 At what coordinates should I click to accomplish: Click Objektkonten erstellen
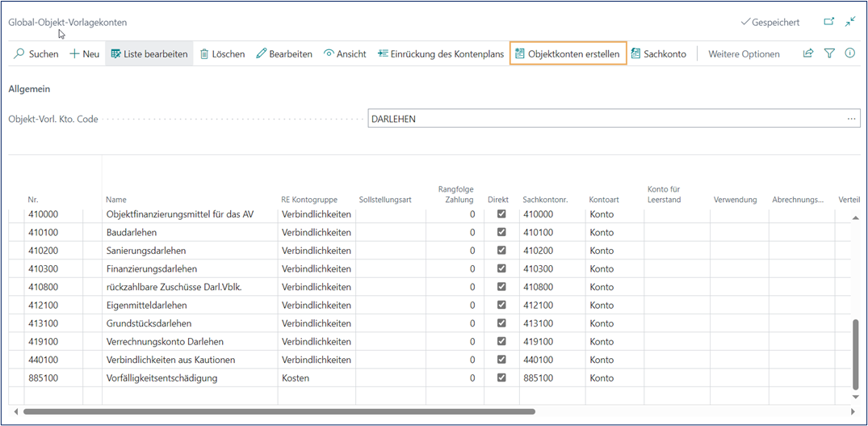point(568,53)
